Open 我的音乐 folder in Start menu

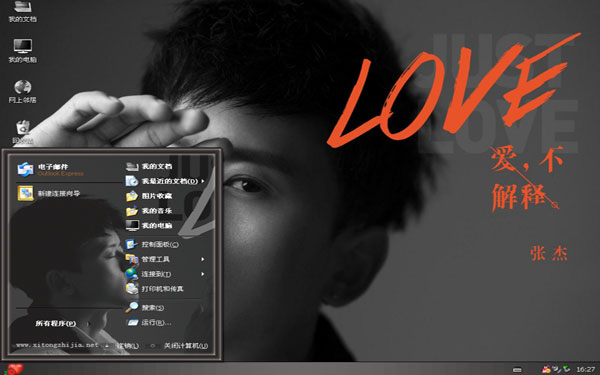point(149,211)
